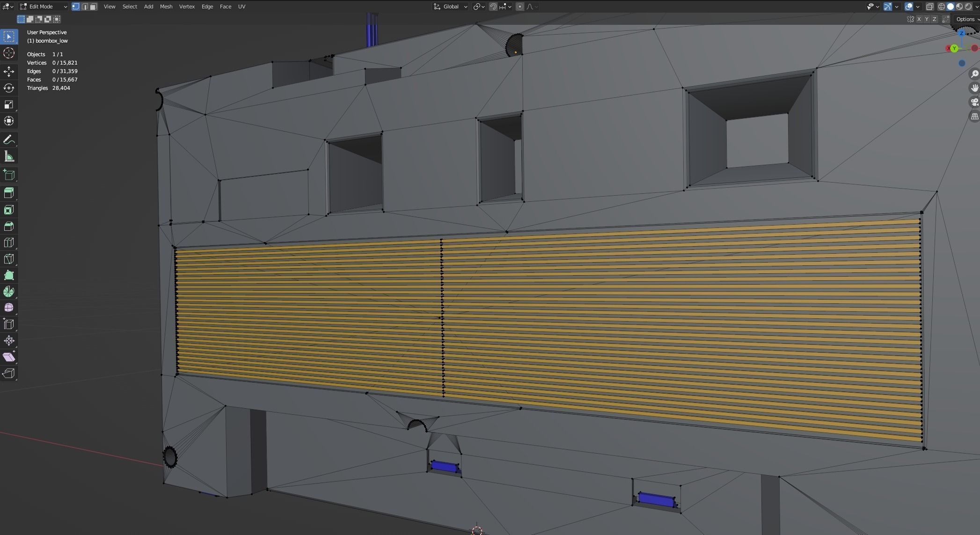Open Global transform orientation dropdown

pyautogui.click(x=451, y=7)
